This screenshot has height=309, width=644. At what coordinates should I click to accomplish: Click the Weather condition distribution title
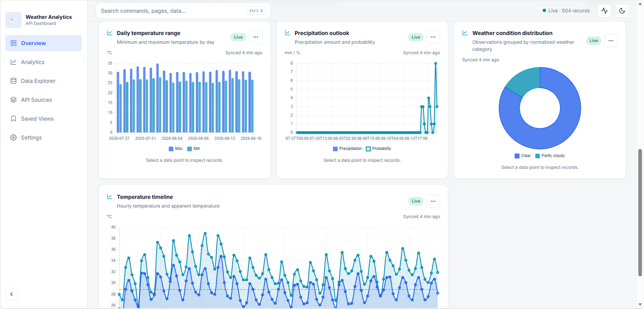[x=512, y=33]
